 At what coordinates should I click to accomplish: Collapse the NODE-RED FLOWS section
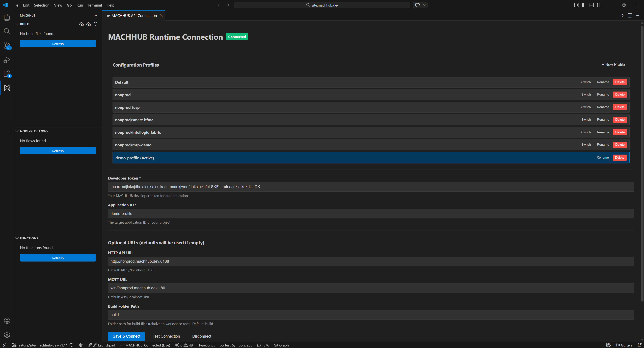(17, 131)
